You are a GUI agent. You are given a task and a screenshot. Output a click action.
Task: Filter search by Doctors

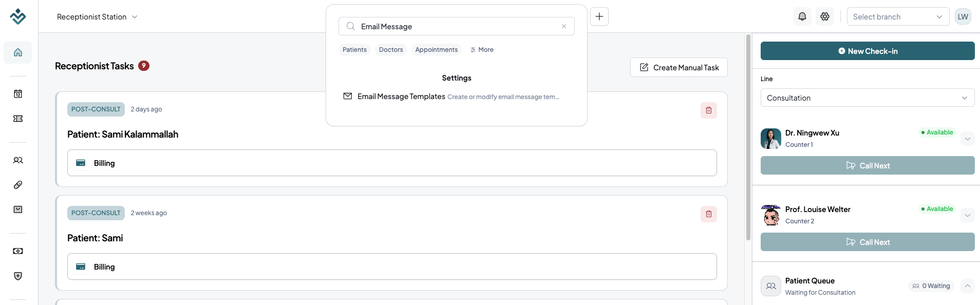click(x=391, y=50)
